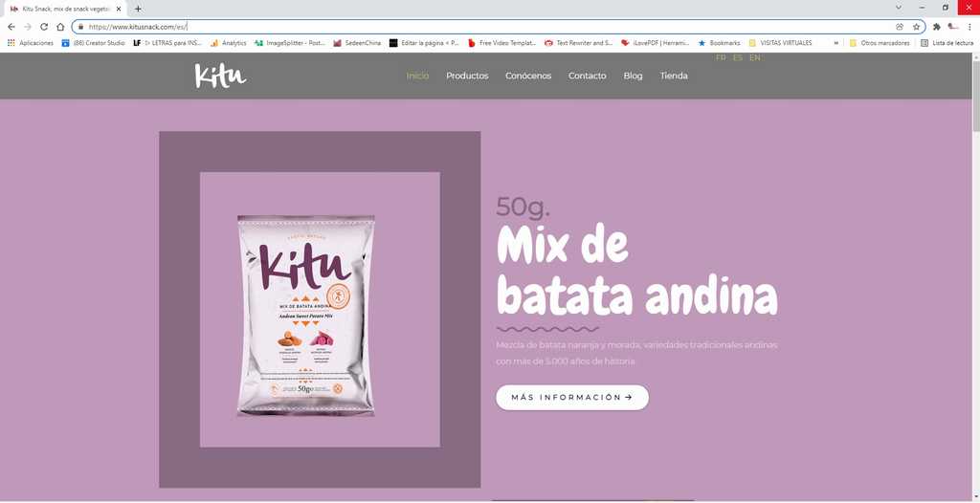Screen dimensions: 980x503
Task: Go to Inicio in site menu
Action: pyautogui.click(x=417, y=76)
